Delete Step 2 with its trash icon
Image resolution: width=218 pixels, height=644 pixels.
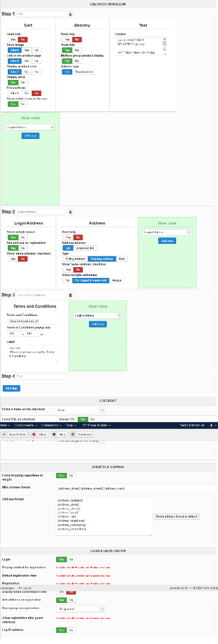(70, 212)
